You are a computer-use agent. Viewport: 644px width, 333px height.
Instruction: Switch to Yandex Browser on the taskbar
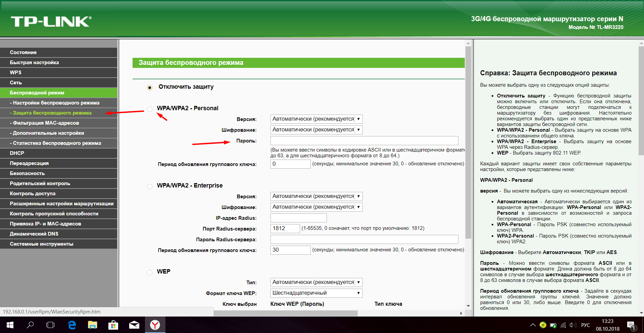[x=155, y=325]
